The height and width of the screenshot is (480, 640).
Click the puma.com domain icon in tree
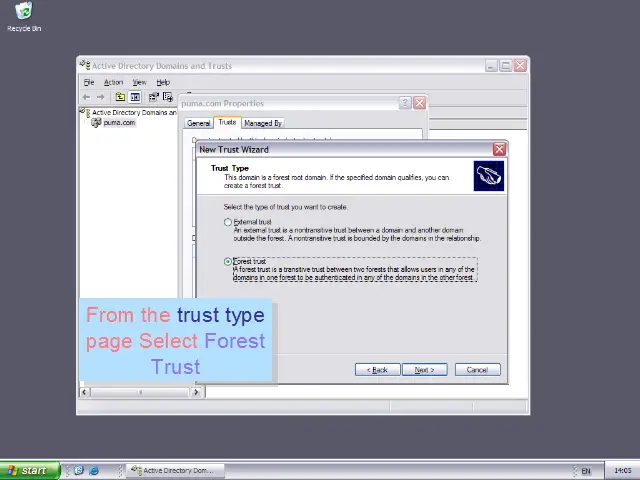tap(96, 122)
